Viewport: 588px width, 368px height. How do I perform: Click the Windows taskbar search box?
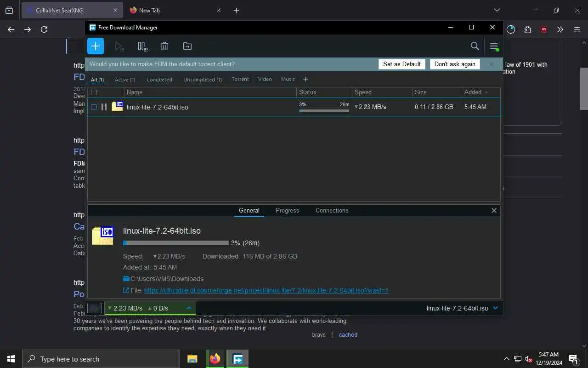101,359
